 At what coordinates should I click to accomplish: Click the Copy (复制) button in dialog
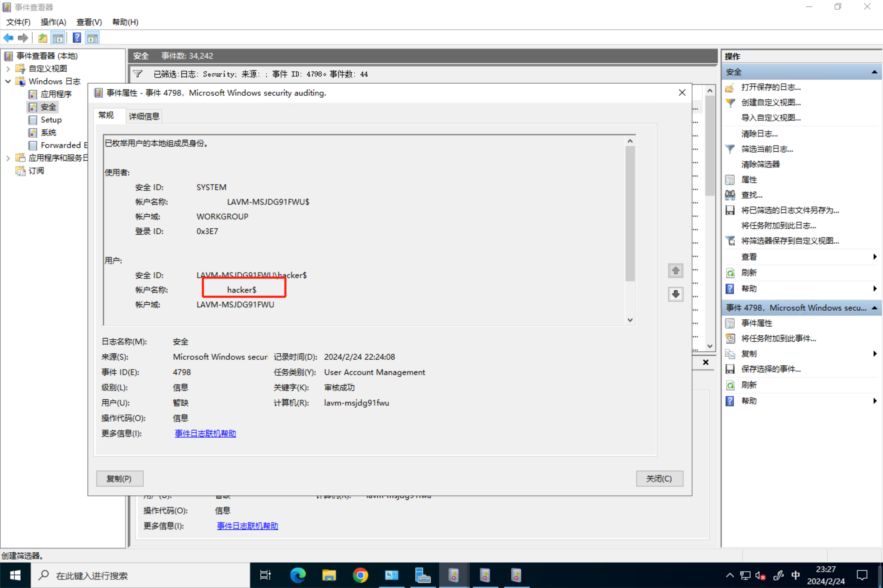click(x=120, y=478)
